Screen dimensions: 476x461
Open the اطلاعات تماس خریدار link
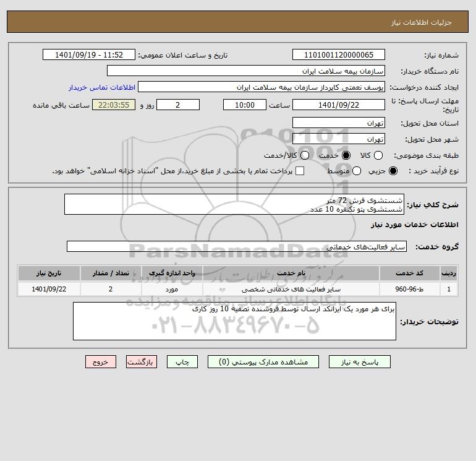(x=102, y=87)
